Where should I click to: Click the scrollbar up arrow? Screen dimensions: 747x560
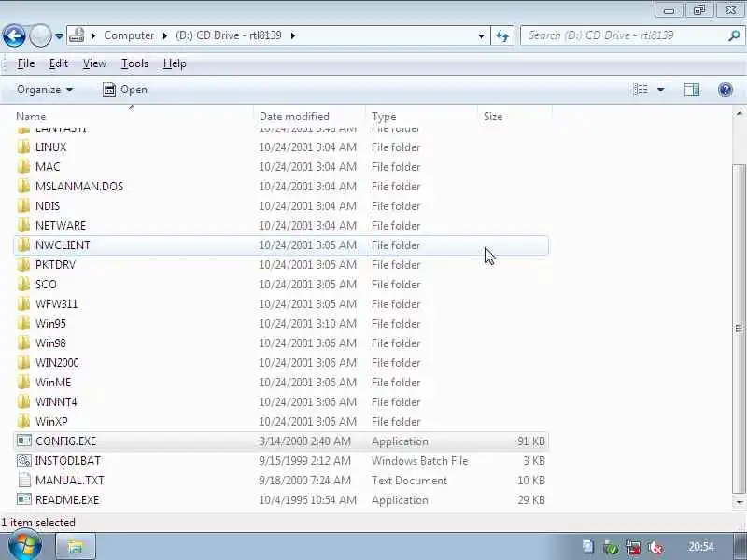[x=739, y=113]
